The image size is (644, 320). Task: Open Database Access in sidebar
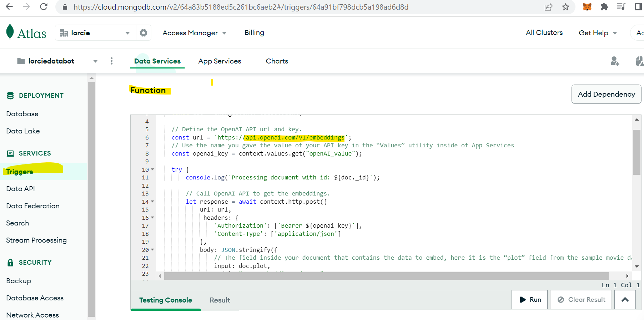(x=35, y=298)
